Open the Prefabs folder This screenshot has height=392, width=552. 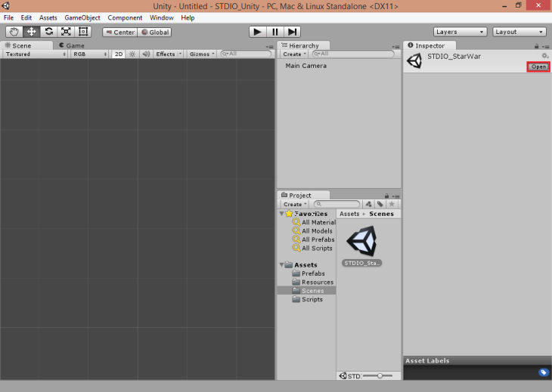point(309,273)
